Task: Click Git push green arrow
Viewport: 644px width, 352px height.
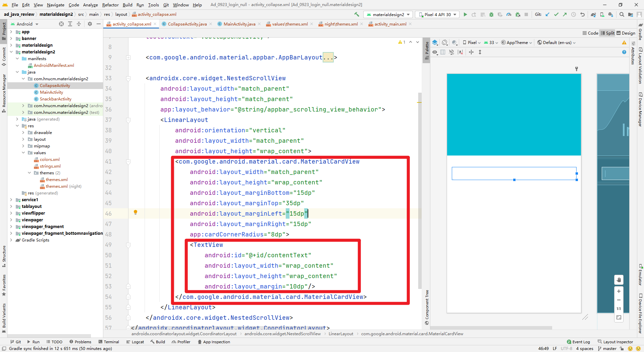Action: pos(565,14)
